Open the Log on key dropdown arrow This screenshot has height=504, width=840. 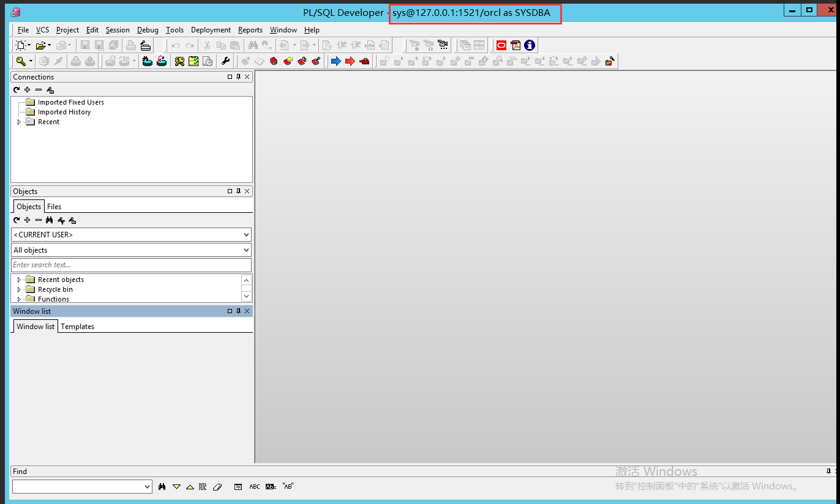[x=31, y=61]
